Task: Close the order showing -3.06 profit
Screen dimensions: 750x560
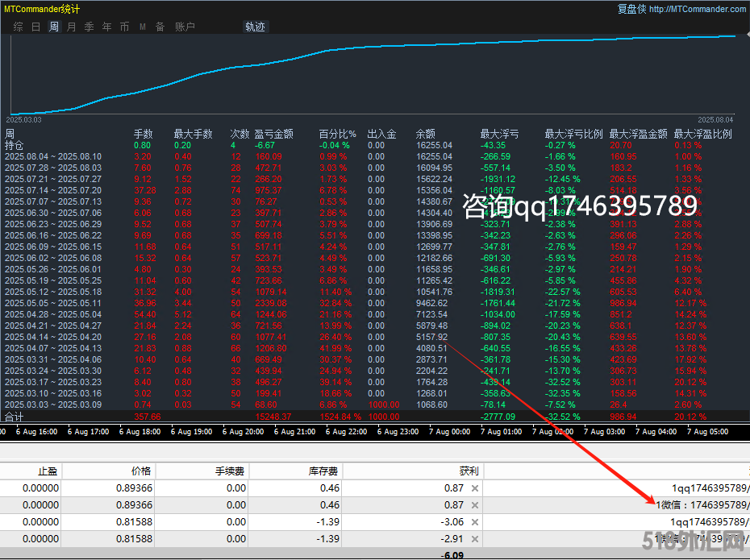Action: point(475,522)
